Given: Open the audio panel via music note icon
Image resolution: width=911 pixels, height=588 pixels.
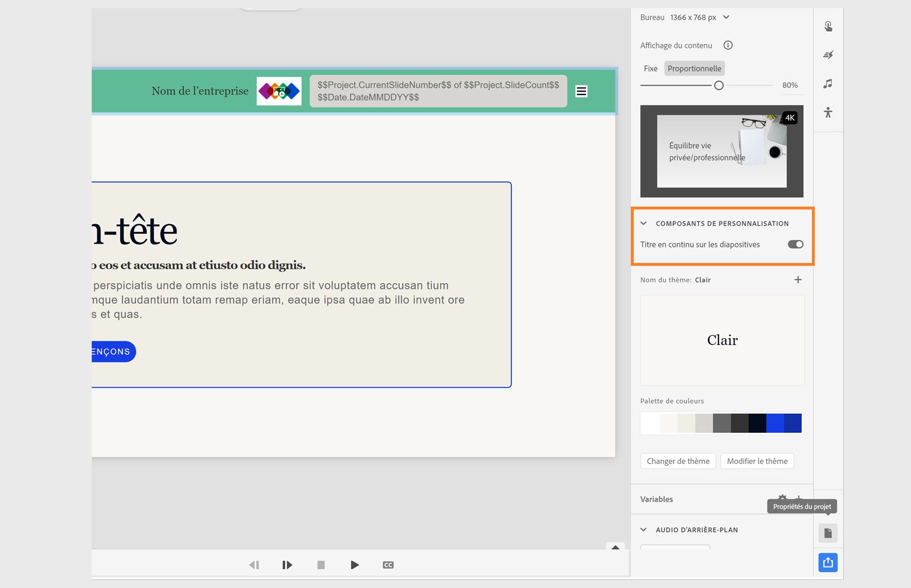Looking at the screenshot, I should coord(828,84).
